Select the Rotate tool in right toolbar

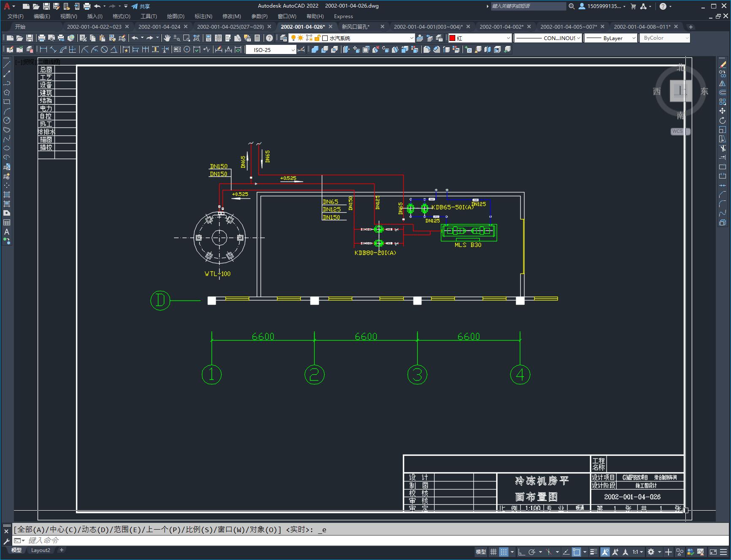point(723,120)
